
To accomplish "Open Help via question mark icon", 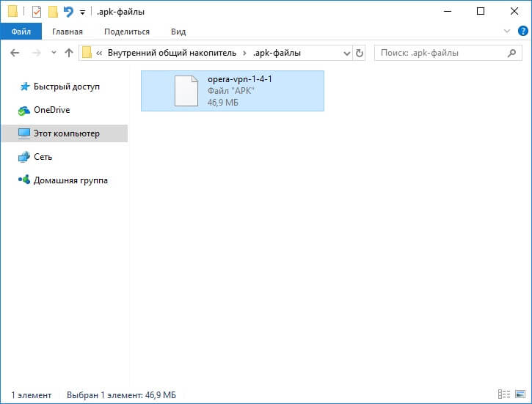I will [523, 31].
